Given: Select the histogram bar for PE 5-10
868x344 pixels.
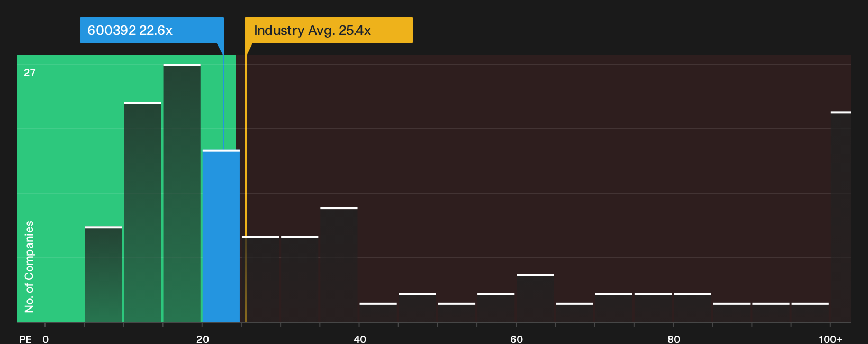Looking at the screenshot, I should pos(103,274).
